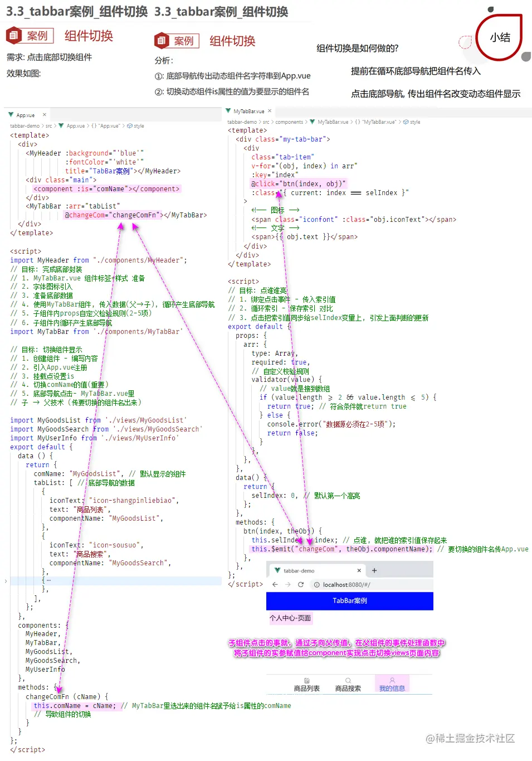Close the tabbar-demo browser tab
Viewport: 532px width, 761px height.
[x=359, y=570]
